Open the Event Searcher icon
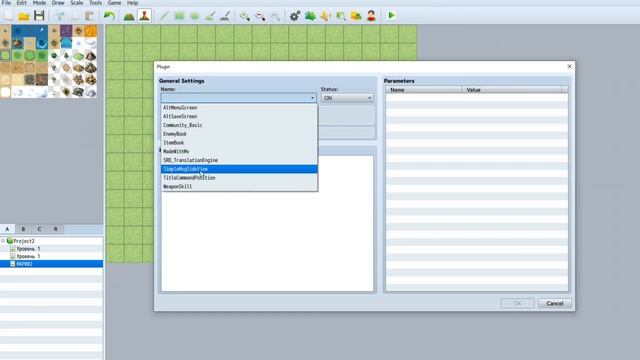The image size is (640, 360). 341,16
